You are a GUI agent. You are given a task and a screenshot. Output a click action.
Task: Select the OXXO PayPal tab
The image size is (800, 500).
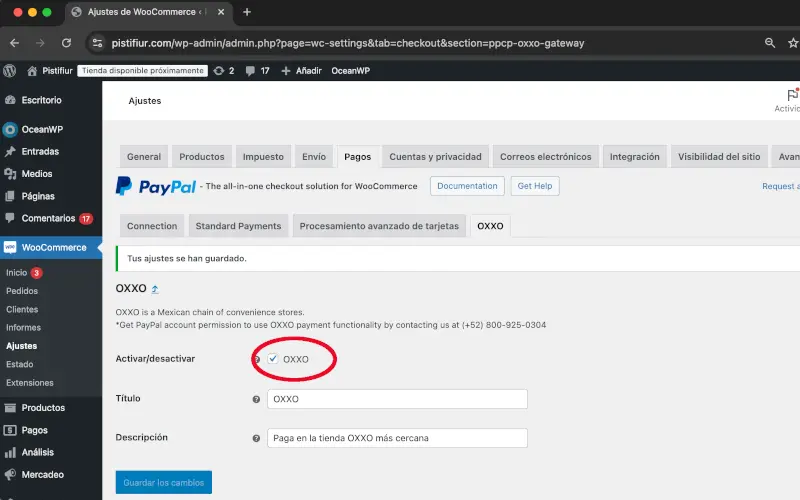coord(490,226)
